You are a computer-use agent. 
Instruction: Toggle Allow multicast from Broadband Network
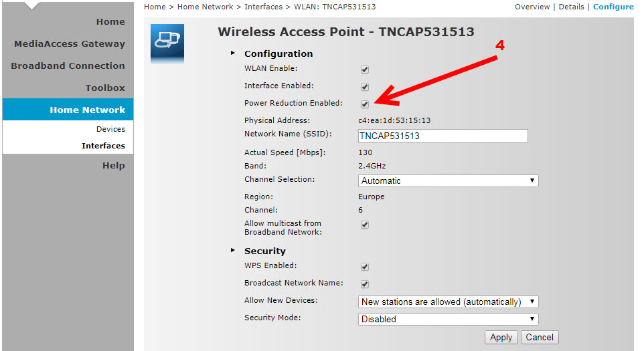pos(365,224)
